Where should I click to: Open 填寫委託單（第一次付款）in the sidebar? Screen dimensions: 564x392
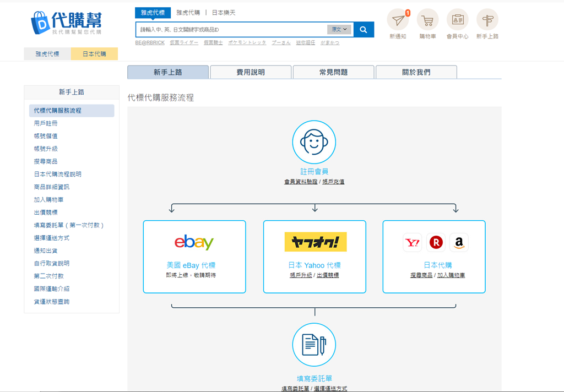[69, 225]
